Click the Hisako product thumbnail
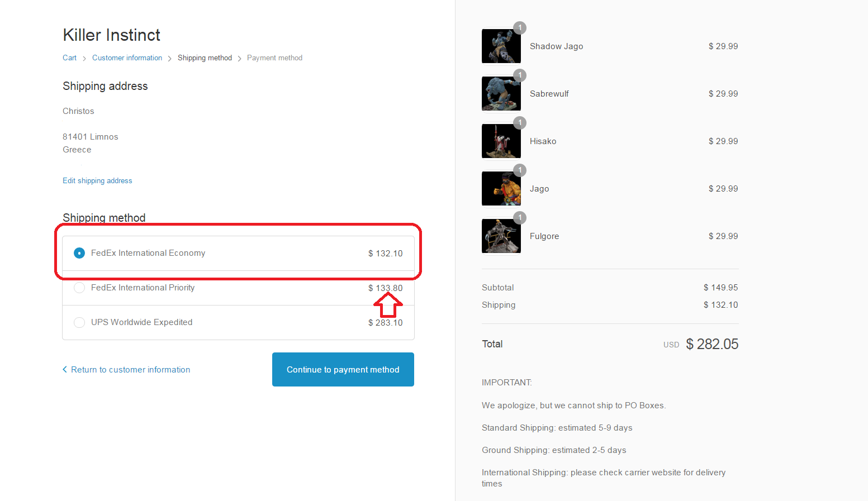Screen dimensions: 868x501 tap(501, 141)
